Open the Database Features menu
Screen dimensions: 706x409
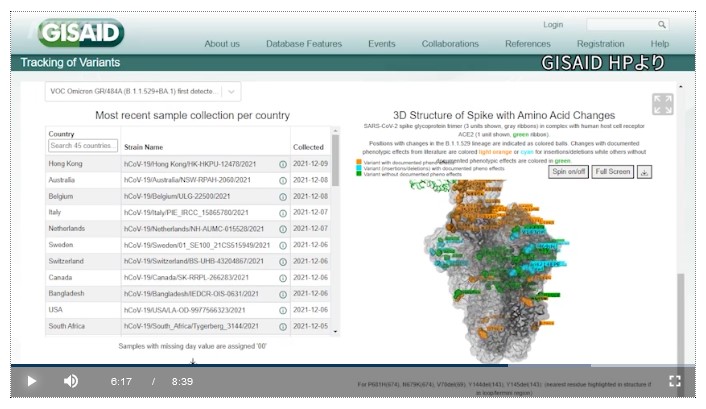304,44
